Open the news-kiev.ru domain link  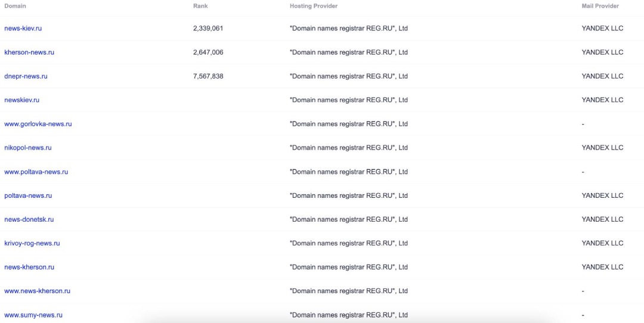tap(23, 29)
